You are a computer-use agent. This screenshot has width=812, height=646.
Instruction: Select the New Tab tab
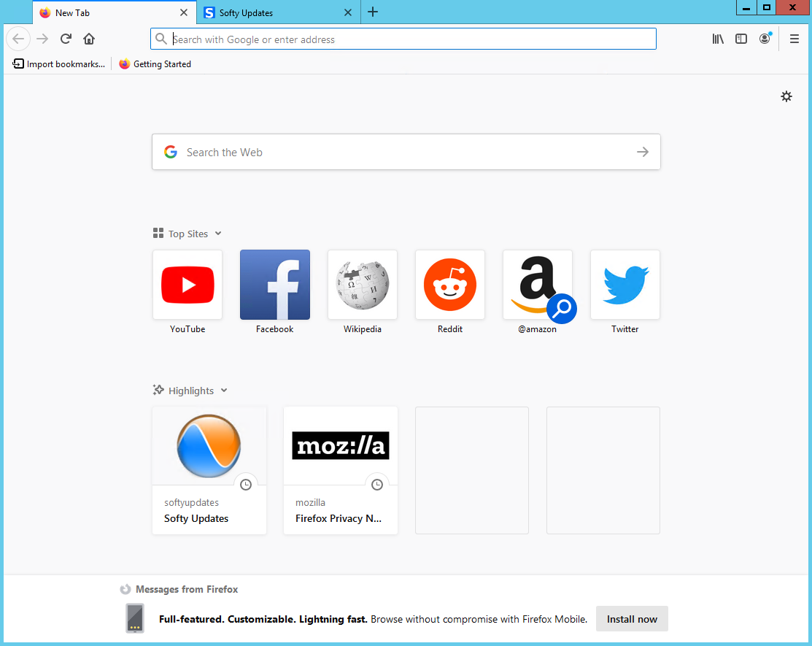tap(115, 12)
